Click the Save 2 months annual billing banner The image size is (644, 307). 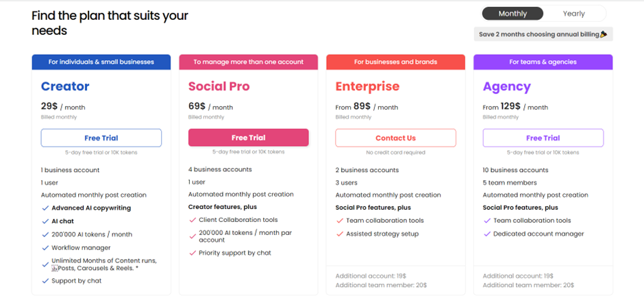click(x=543, y=34)
